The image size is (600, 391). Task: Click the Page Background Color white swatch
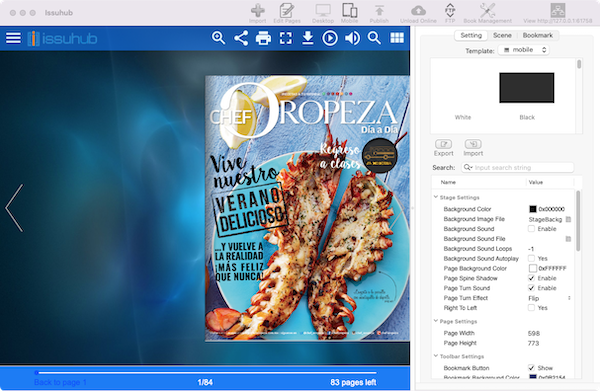[x=533, y=268]
